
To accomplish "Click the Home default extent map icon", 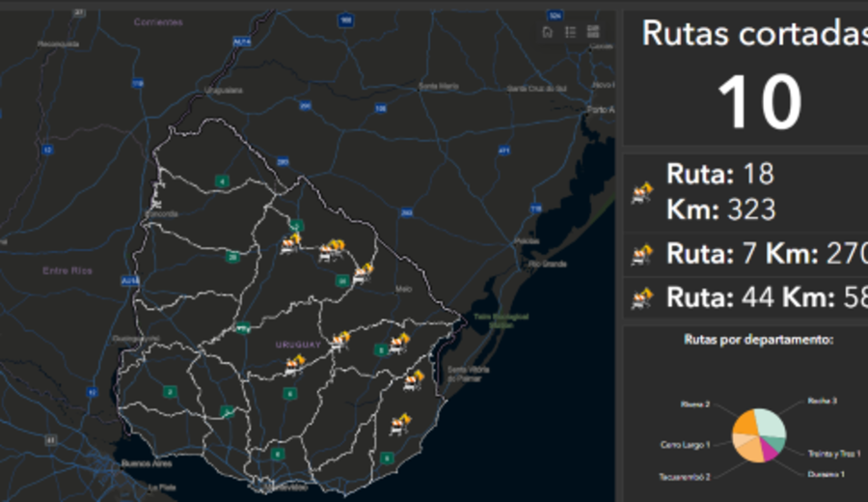I will 547,32.
